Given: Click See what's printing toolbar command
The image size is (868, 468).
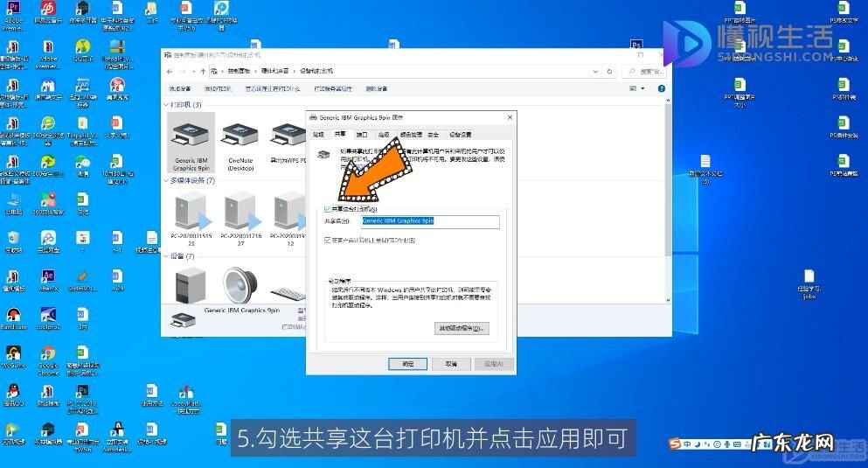Looking at the screenshot, I should [x=273, y=88].
